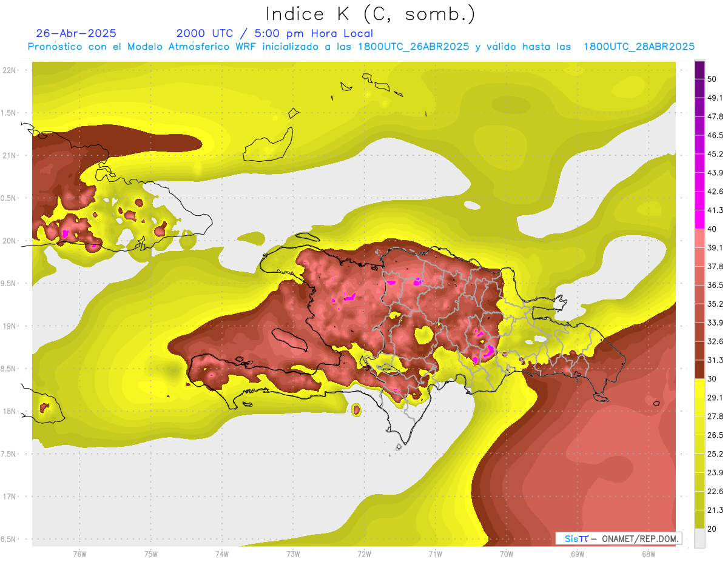This screenshot has width=728, height=562.
Task: Click the map title "Indice K (C, somb.)"
Action: 370,15
